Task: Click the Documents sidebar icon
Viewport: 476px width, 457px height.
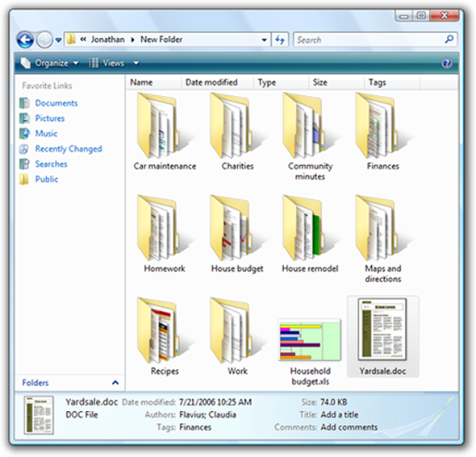Action: 24,103
